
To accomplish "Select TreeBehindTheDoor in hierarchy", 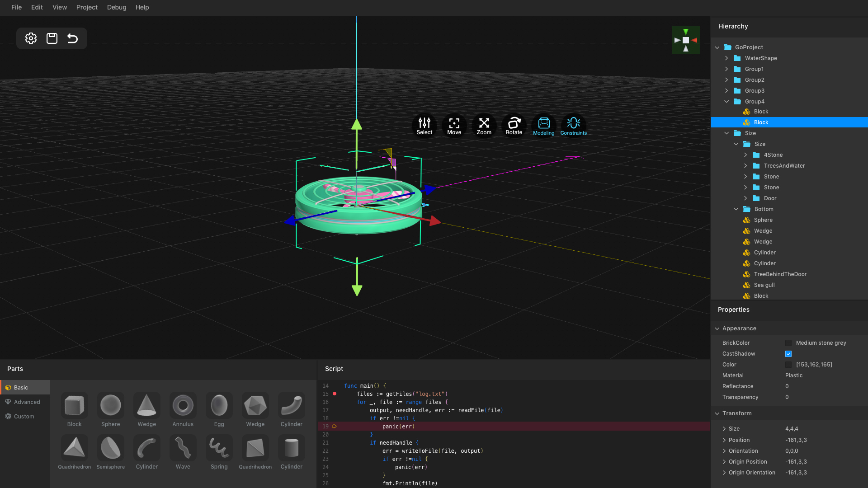I will pos(780,274).
